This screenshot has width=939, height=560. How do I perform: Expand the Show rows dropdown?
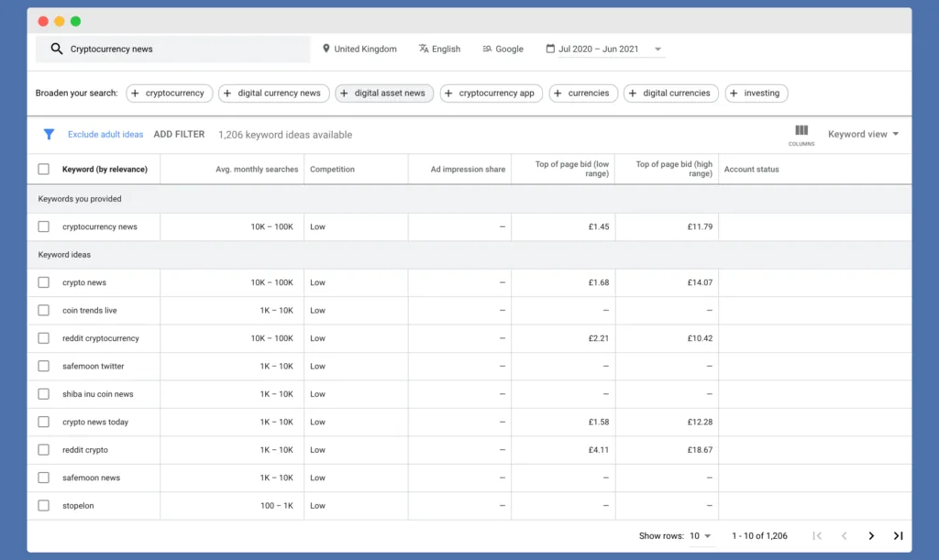point(701,536)
